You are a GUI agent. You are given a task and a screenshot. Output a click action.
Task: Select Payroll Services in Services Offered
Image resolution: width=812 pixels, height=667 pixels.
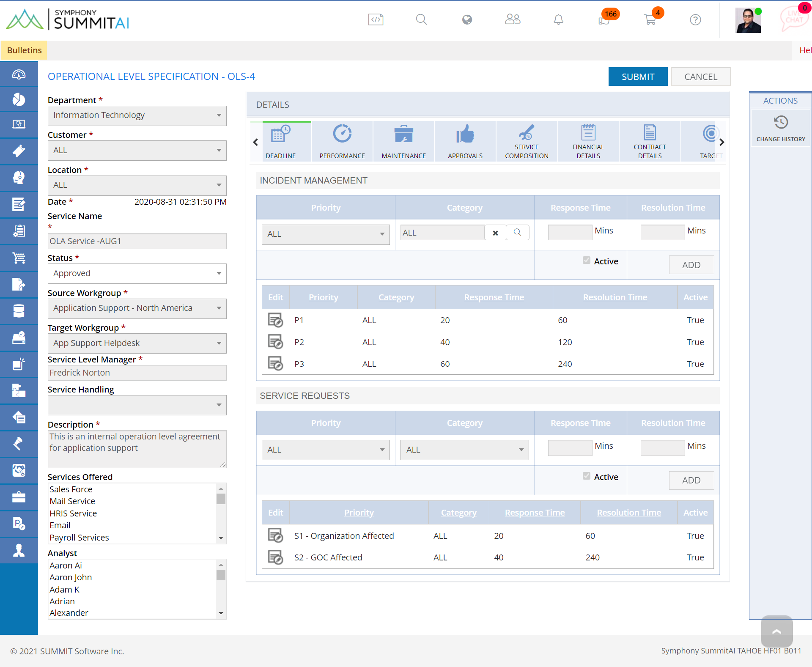click(x=79, y=538)
